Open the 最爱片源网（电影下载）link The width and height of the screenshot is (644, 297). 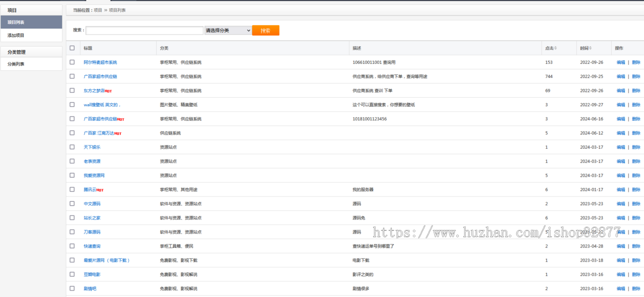click(x=107, y=260)
